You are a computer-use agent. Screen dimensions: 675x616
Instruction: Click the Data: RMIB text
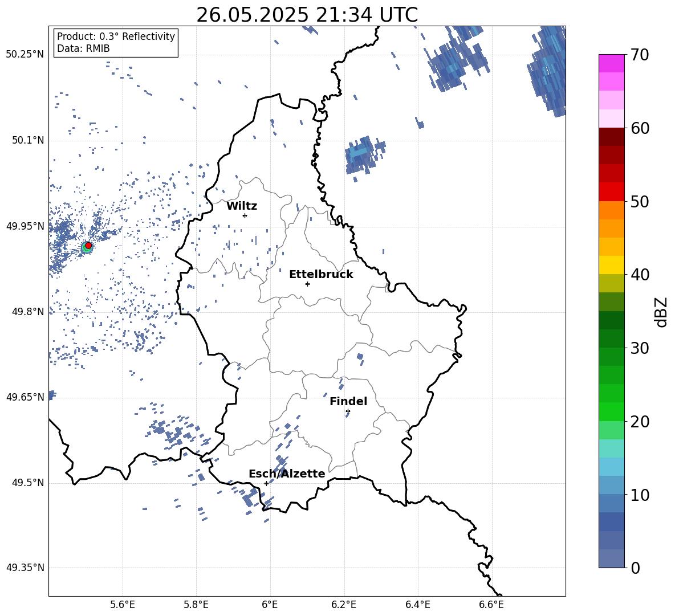click(83, 48)
